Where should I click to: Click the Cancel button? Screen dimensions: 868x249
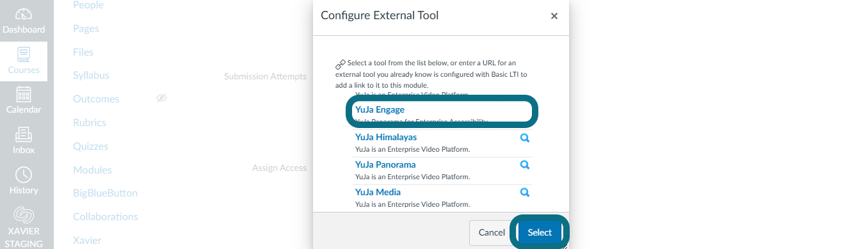coord(492,232)
